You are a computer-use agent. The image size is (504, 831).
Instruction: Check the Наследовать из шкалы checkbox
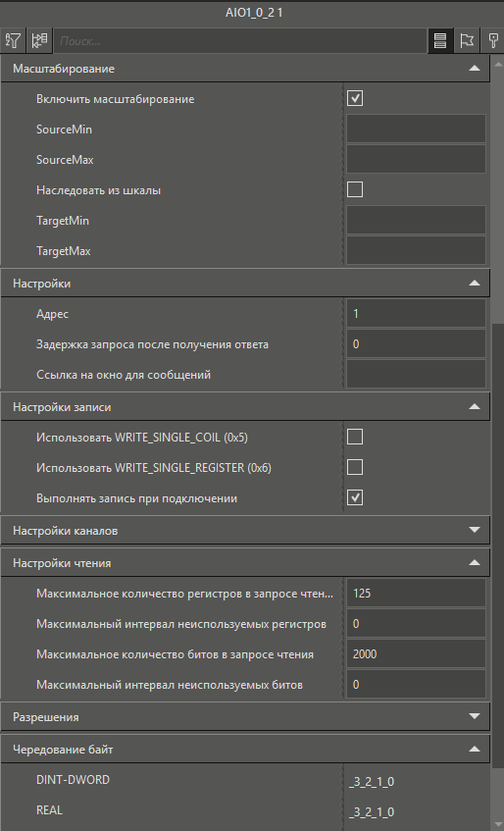tap(355, 189)
